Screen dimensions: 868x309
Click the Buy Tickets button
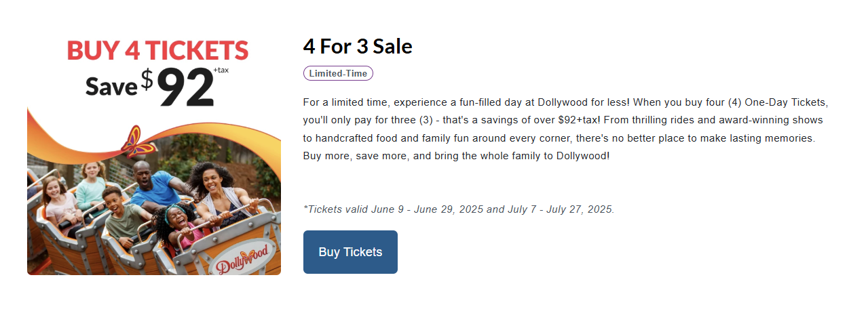click(350, 252)
